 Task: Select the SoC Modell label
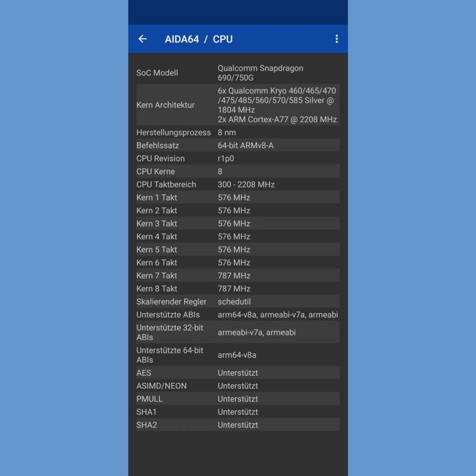[x=157, y=73]
